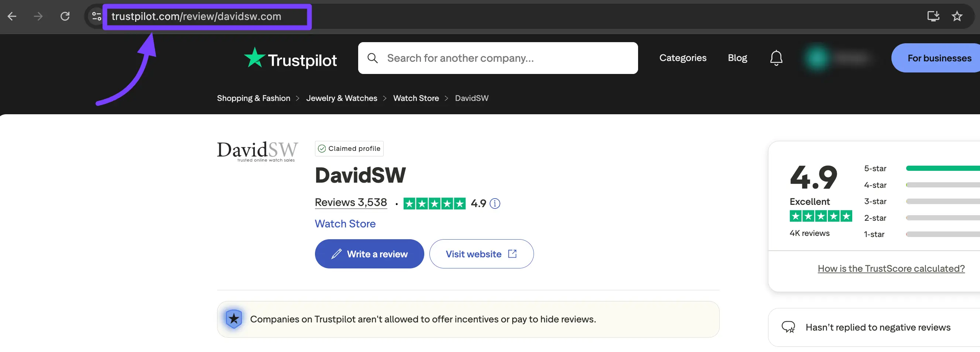Click the pencil icon on Write a review
The image size is (980, 352).
336,254
